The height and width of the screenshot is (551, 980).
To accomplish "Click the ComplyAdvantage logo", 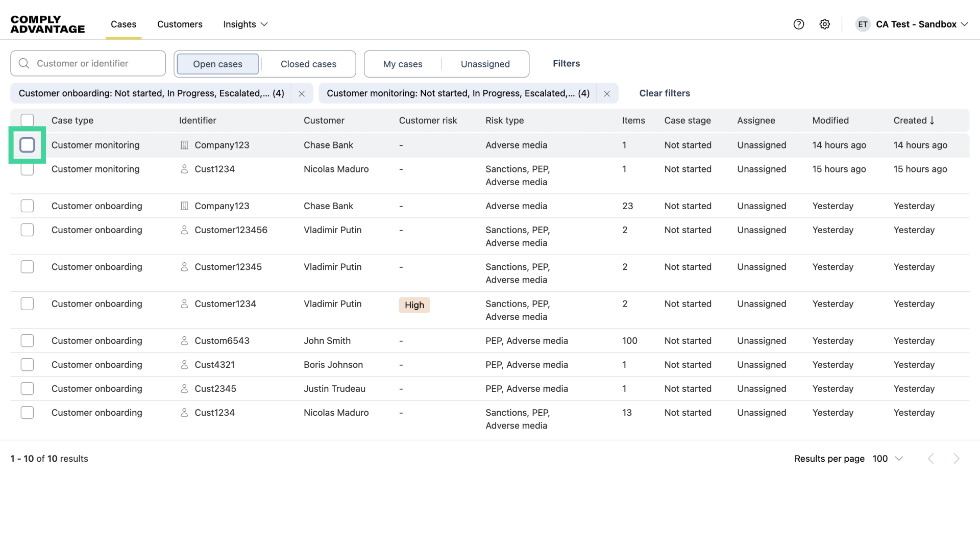I will point(47,24).
